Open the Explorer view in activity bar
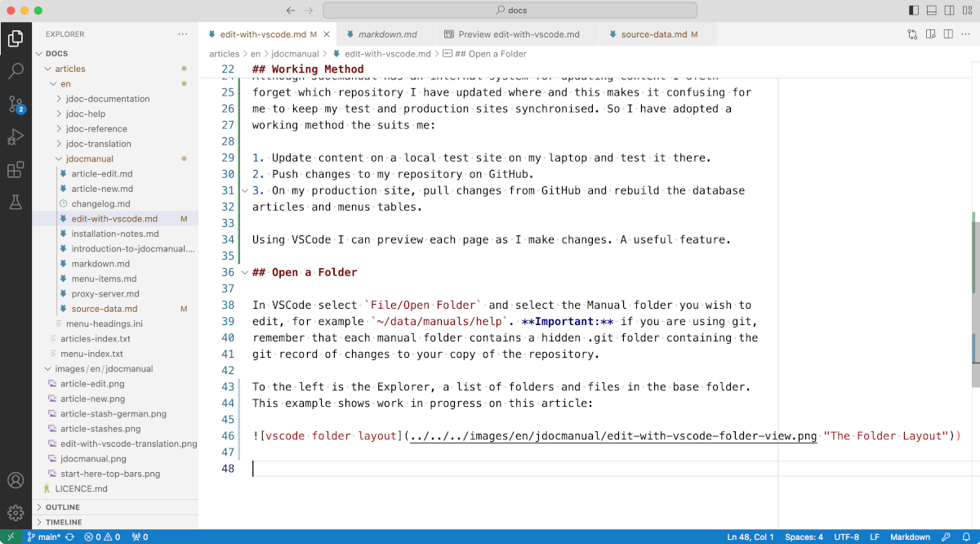Viewport: 980px width, 544px height. coord(16,38)
